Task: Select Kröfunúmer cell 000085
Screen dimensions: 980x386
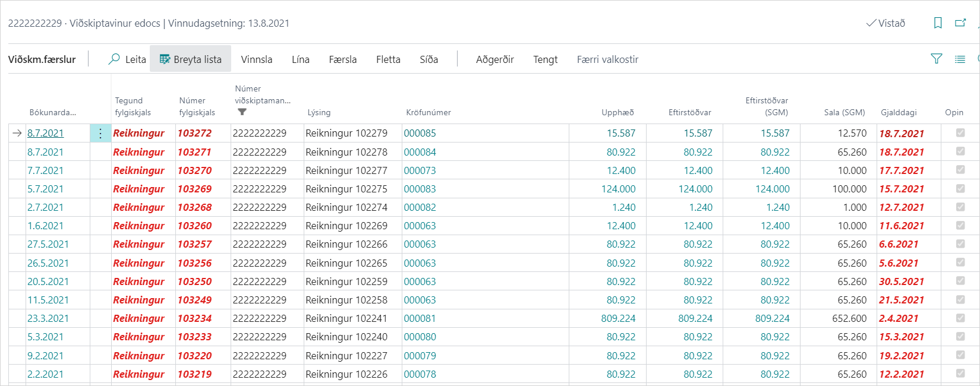Action: (x=420, y=134)
